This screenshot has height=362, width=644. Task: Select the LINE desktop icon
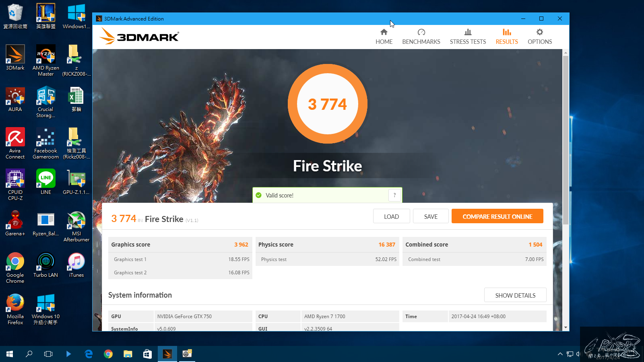pos(46,182)
